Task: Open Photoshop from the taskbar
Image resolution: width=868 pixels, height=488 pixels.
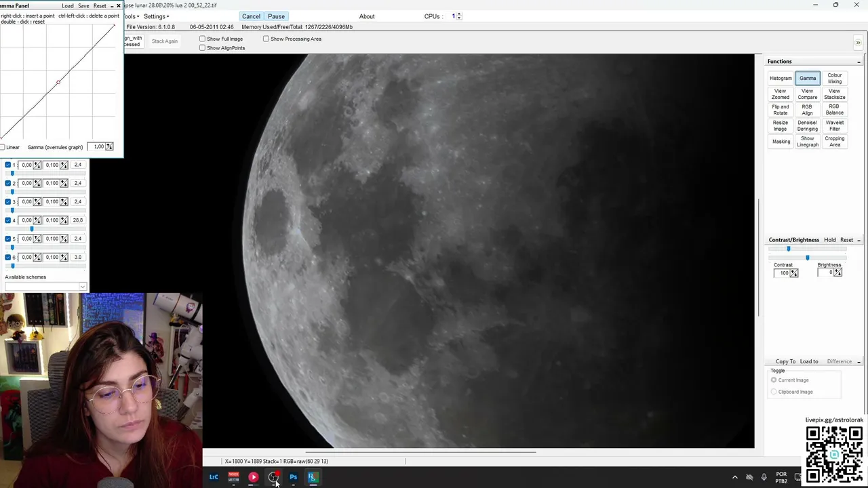Action: pos(293,477)
